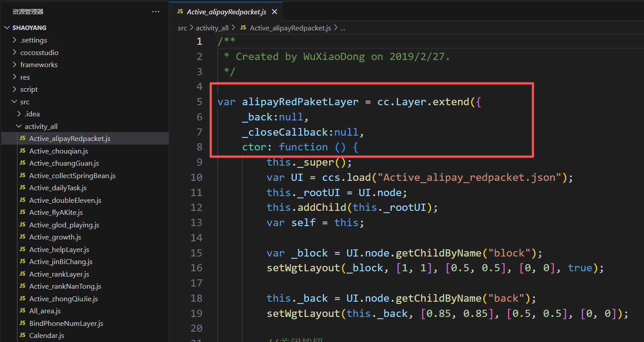Image resolution: width=644 pixels, height=342 pixels.
Task: Open Active_jinBiChang.js file
Action: 85,261
